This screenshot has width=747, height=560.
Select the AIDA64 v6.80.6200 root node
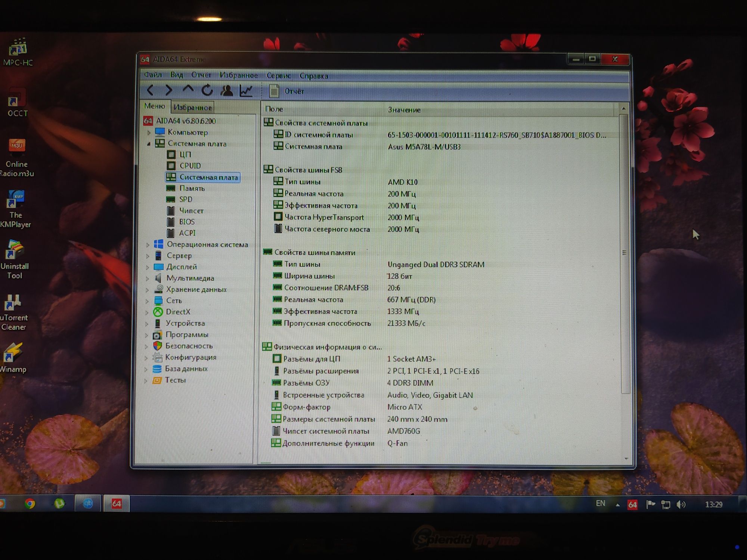[x=180, y=121]
